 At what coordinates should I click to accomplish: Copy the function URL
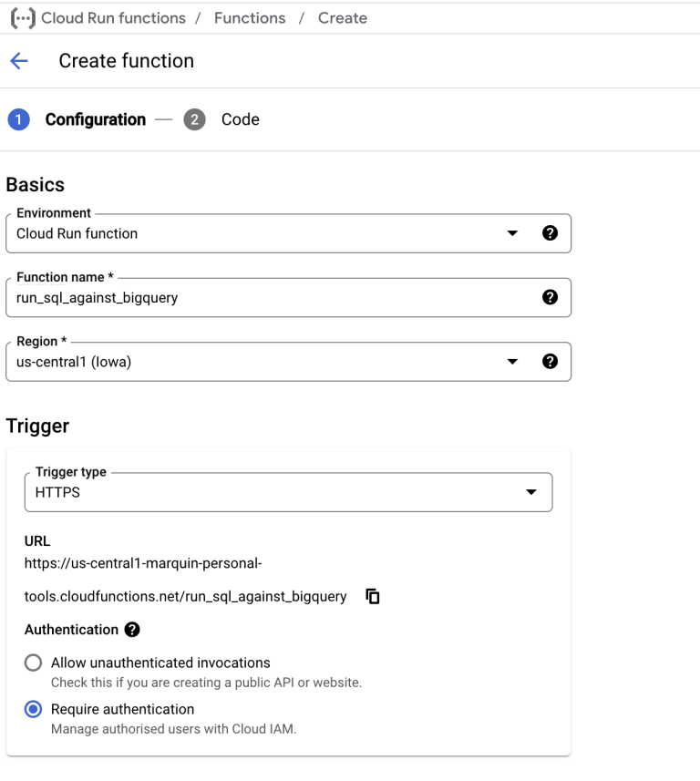point(372,596)
